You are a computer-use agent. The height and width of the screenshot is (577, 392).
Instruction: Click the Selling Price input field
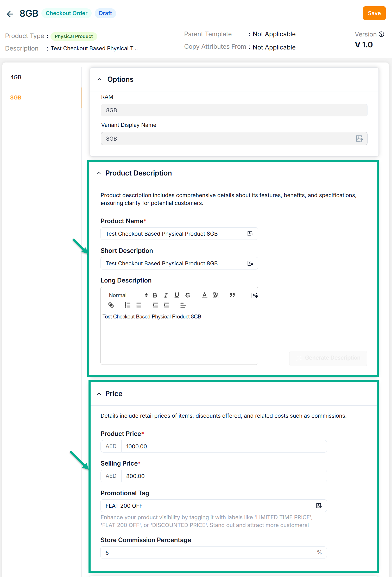[x=224, y=476]
